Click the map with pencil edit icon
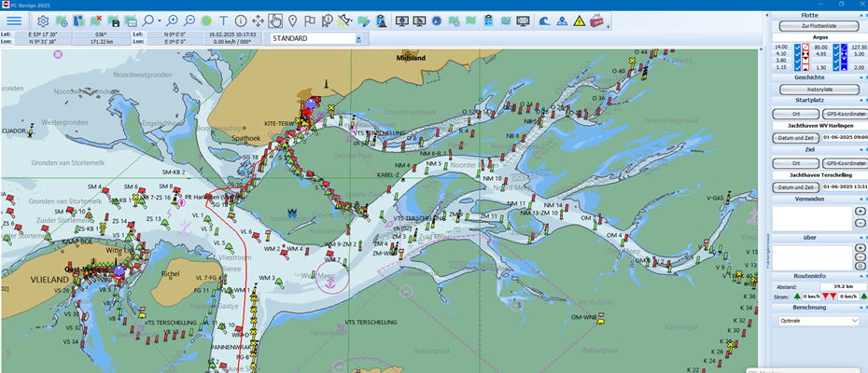 click(x=363, y=21)
